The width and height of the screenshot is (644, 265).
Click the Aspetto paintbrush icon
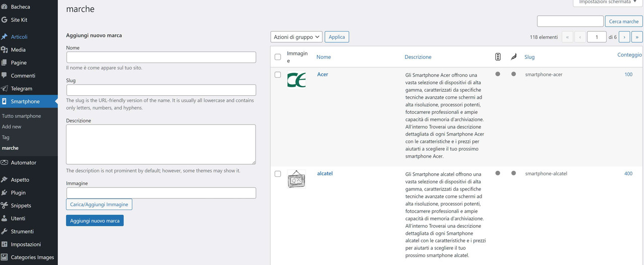pos(5,180)
